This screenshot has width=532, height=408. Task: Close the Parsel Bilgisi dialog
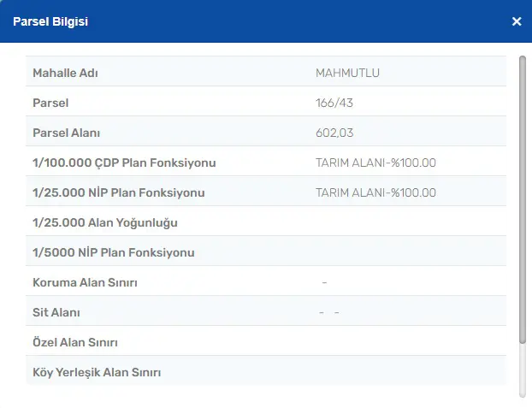click(x=517, y=21)
